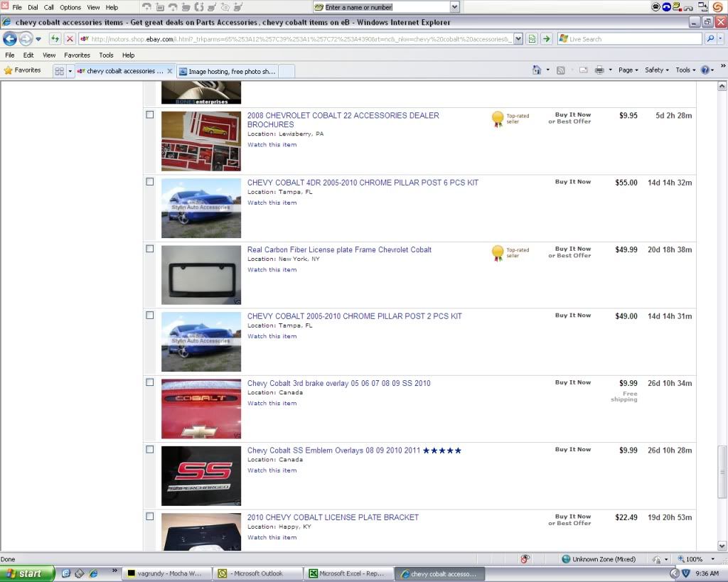Viewport: 728px width, 582px height.
Task: Check the box for 2008 Cobalt dealer brochures
Action: (150, 114)
